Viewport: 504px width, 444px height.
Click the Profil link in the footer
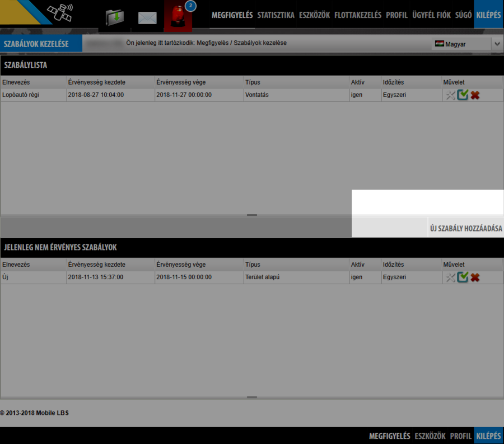click(460, 436)
